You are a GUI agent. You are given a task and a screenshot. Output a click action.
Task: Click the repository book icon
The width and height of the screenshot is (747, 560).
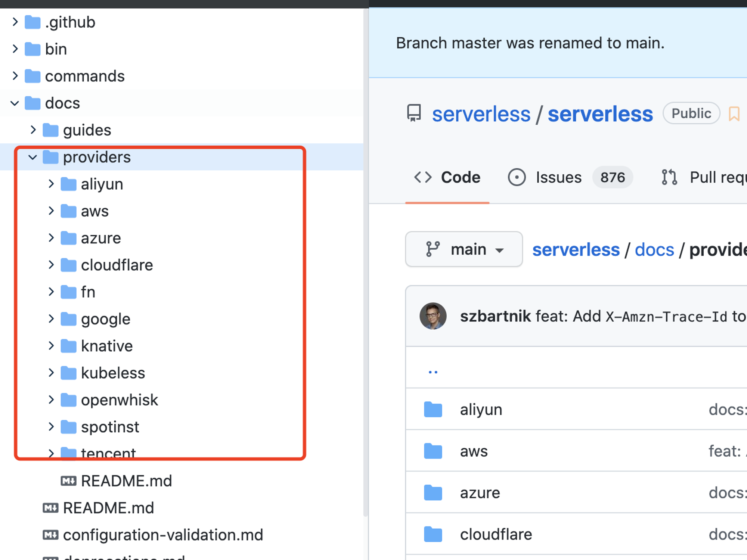pyautogui.click(x=414, y=113)
